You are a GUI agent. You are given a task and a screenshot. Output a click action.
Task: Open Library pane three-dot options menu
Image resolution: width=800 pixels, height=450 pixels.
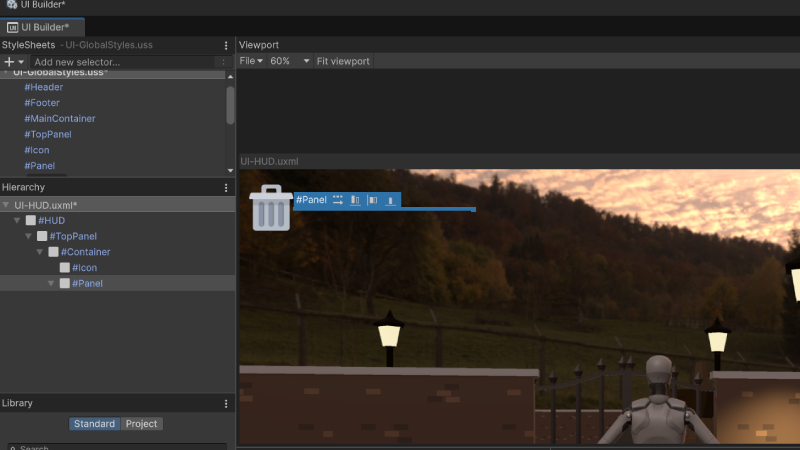[227, 404]
